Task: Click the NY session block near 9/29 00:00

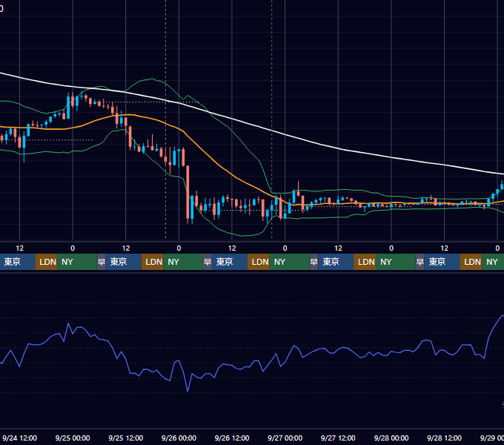Action: pos(493,262)
